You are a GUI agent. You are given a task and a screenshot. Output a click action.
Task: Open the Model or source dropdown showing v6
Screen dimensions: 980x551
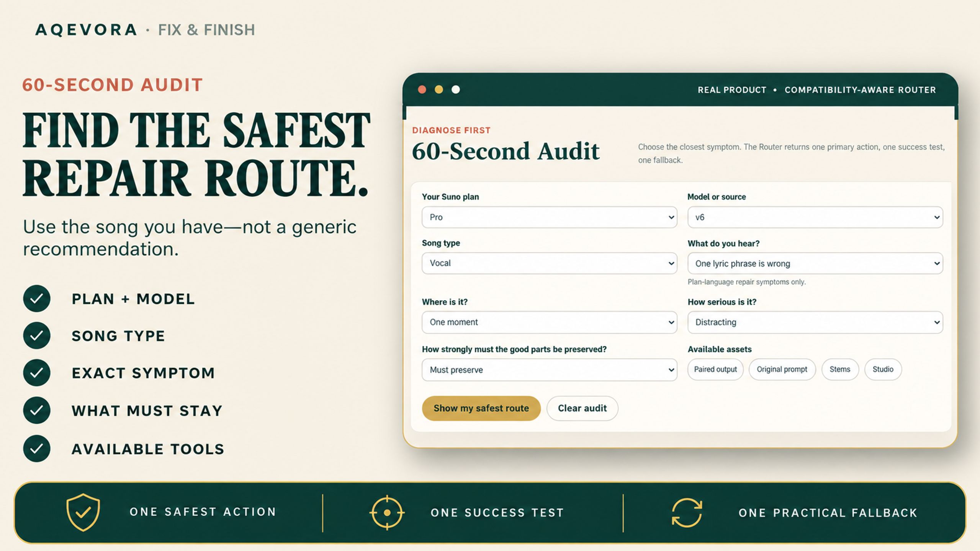click(815, 217)
